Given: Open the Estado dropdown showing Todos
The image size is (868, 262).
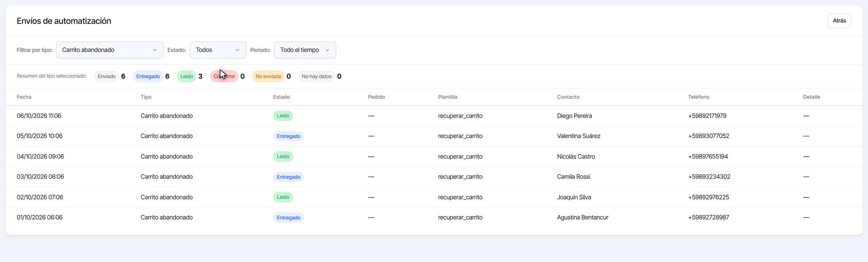Looking at the screenshot, I should (218, 50).
